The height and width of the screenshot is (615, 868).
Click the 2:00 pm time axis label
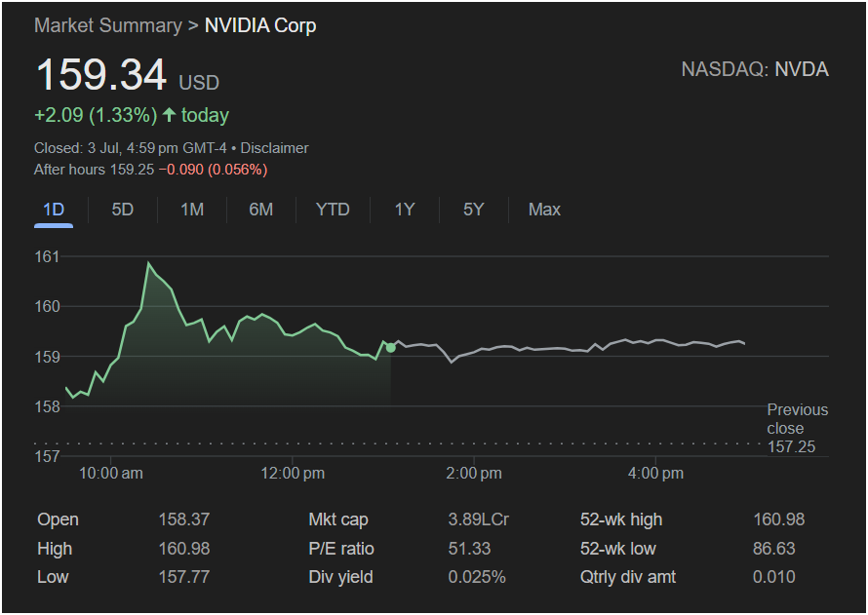[474, 474]
